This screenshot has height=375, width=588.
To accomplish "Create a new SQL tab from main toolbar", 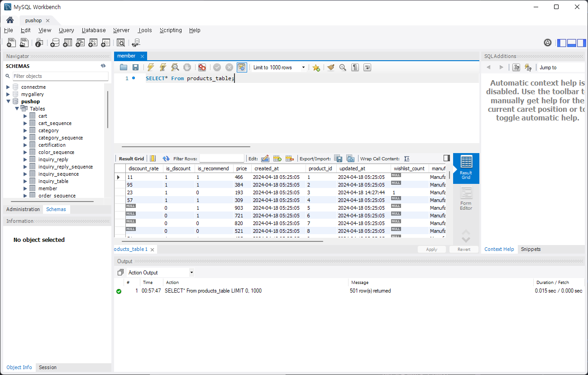I will pyautogui.click(x=12, y=43).
